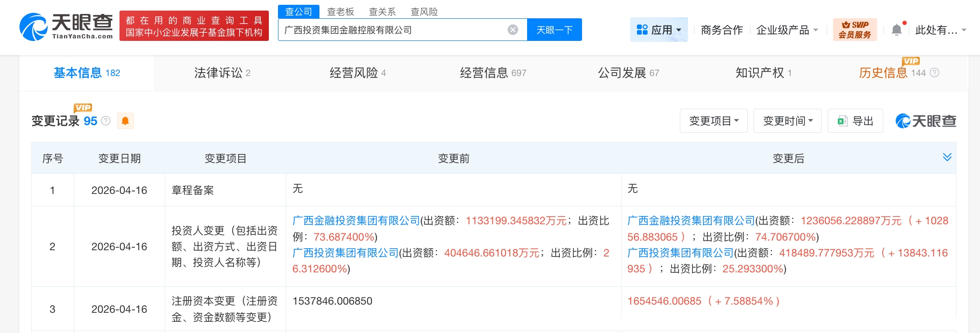
Task: Expand the 企业级产品 menu
Action: coord(787,30)
